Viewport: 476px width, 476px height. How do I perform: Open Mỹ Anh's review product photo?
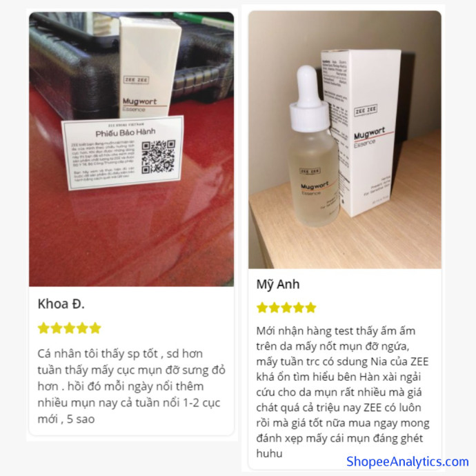tap(344, 139)
